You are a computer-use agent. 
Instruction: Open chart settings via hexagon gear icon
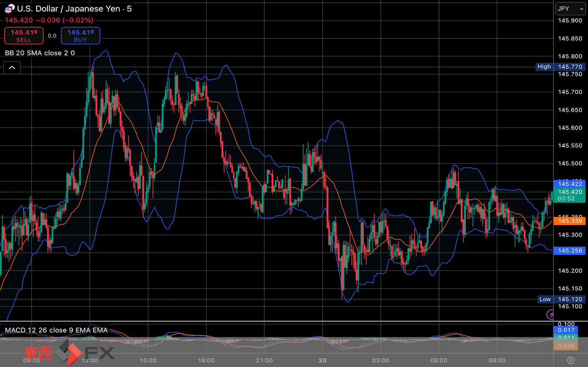570,360
